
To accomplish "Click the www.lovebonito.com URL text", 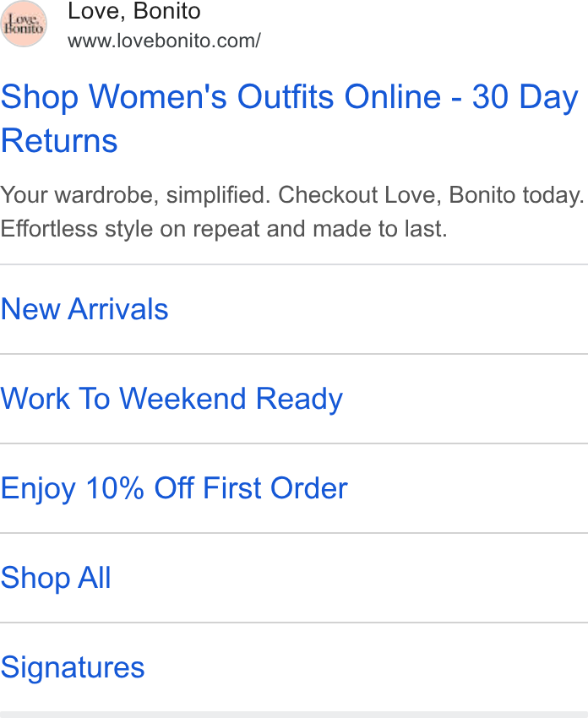I will (164, 41).
